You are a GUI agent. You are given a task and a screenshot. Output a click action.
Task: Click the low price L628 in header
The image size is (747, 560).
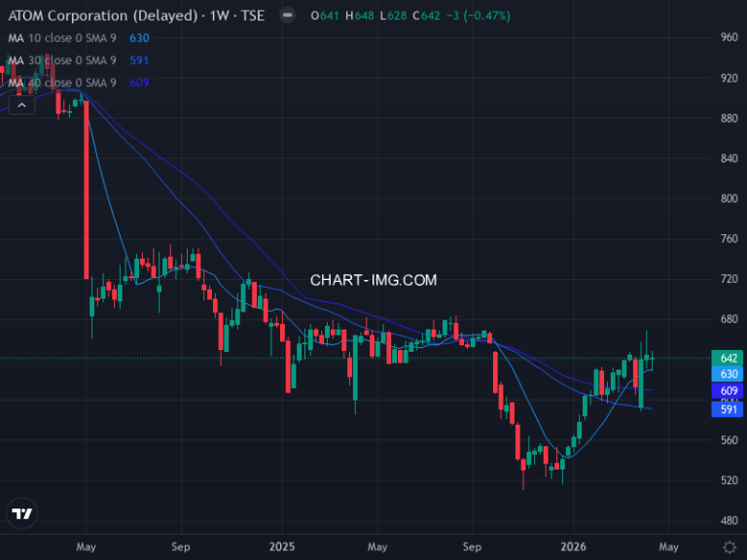pyautogui.click(x=393, y=16)
